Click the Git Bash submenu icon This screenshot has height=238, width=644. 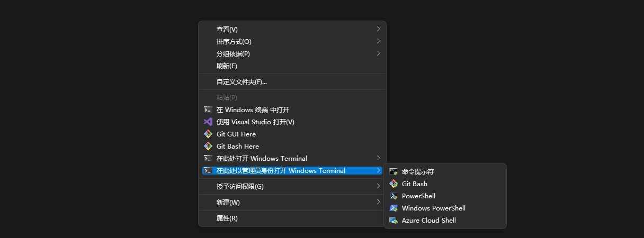393,184
